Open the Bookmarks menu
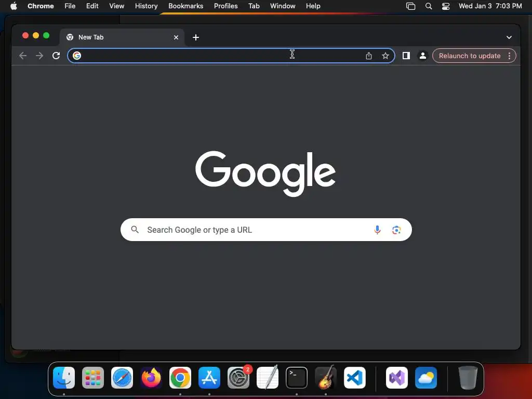The width and height of the screenshot is (532, 399). (x=185, y=6)
